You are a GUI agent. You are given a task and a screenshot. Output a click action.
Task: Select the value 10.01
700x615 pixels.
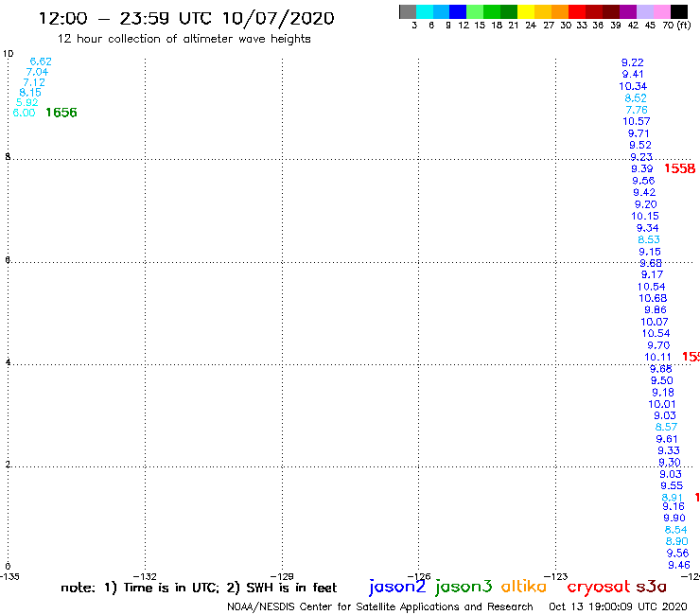coord(662,404)
